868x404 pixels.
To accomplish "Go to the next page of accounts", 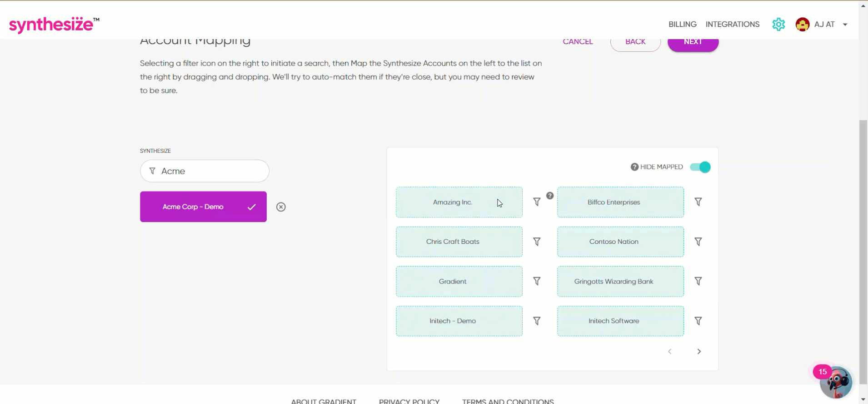I will click(699, 351).
